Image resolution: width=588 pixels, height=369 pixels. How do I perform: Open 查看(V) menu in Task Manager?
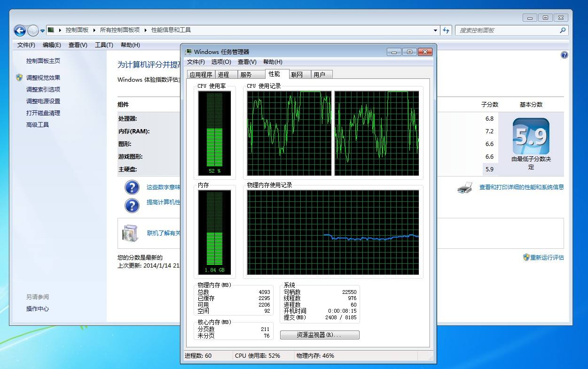pos(247,62)
